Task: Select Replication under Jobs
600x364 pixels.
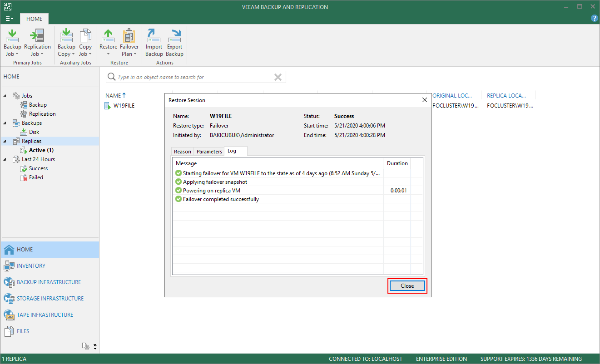Action: [42, 114]
